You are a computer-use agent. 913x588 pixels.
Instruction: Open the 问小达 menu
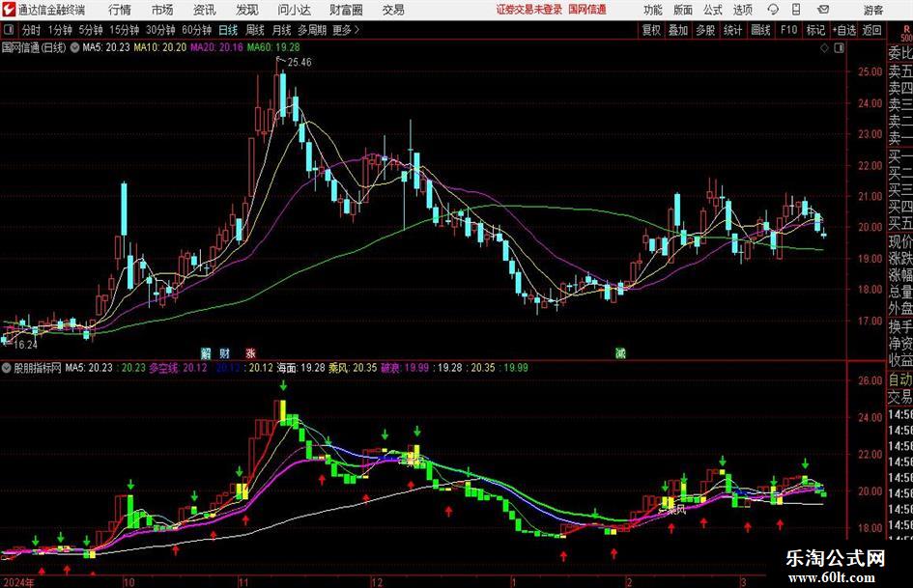point(294,10)
